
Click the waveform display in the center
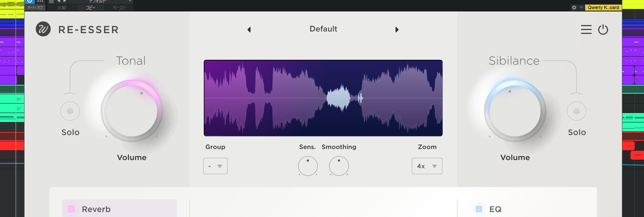(323, 98)
